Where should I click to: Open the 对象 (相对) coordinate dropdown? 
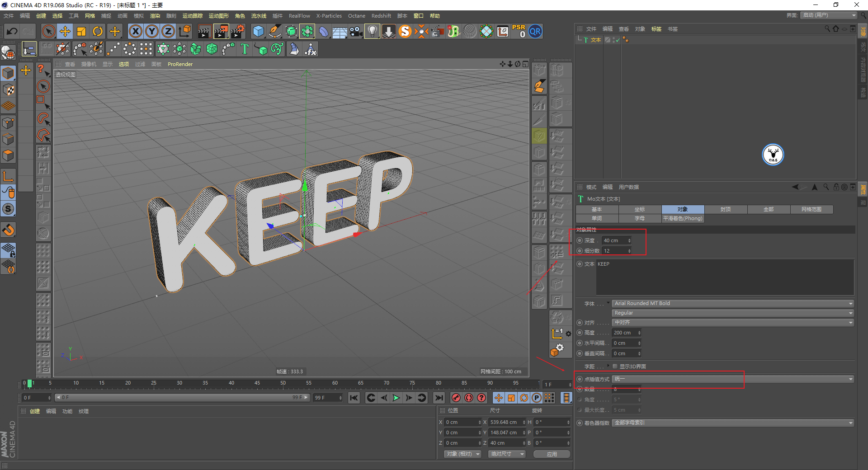tap(462, 454)
